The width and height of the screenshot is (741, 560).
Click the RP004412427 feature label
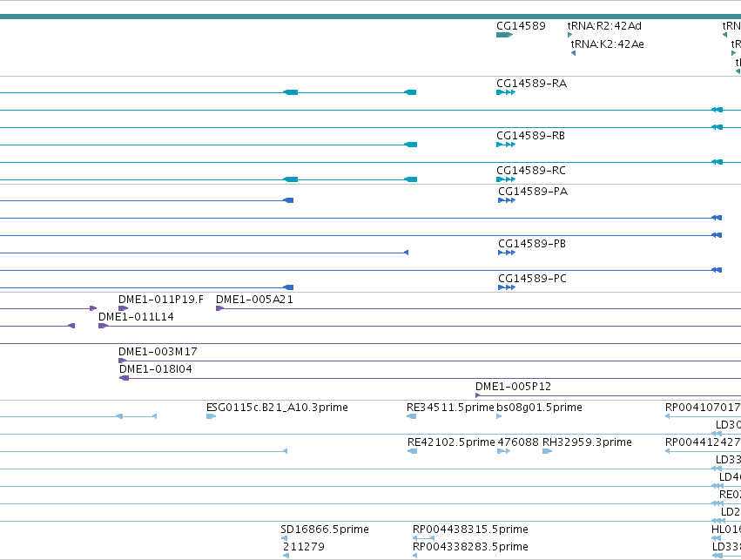point(703,442)
